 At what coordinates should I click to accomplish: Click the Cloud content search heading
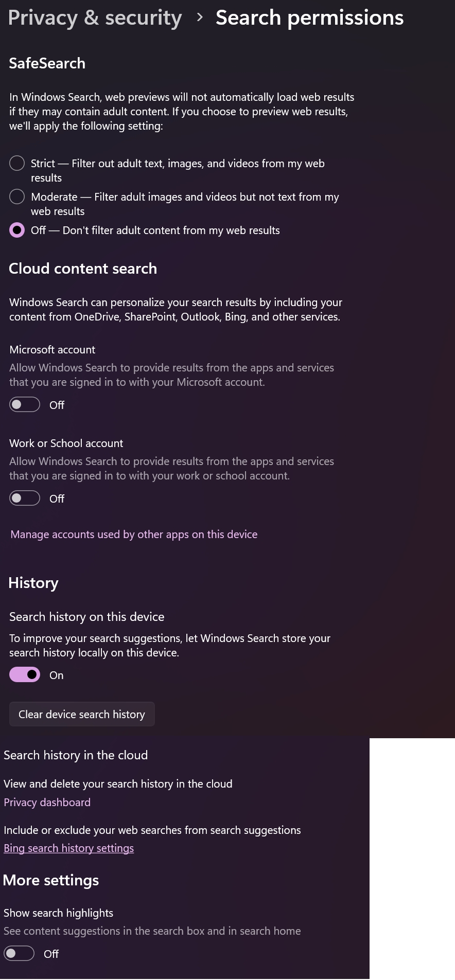pos(83,269)
